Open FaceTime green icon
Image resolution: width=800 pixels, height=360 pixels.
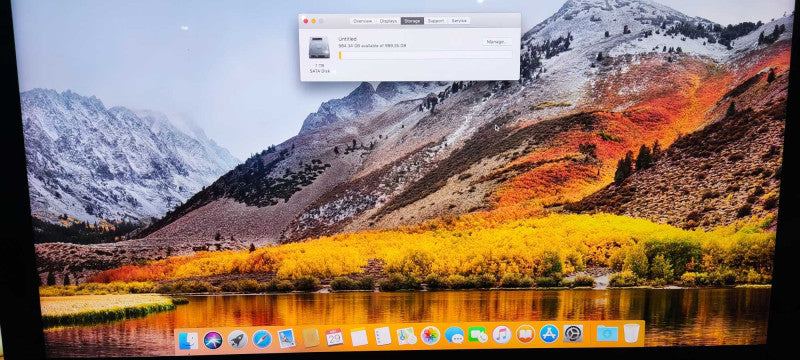(478, 335)
